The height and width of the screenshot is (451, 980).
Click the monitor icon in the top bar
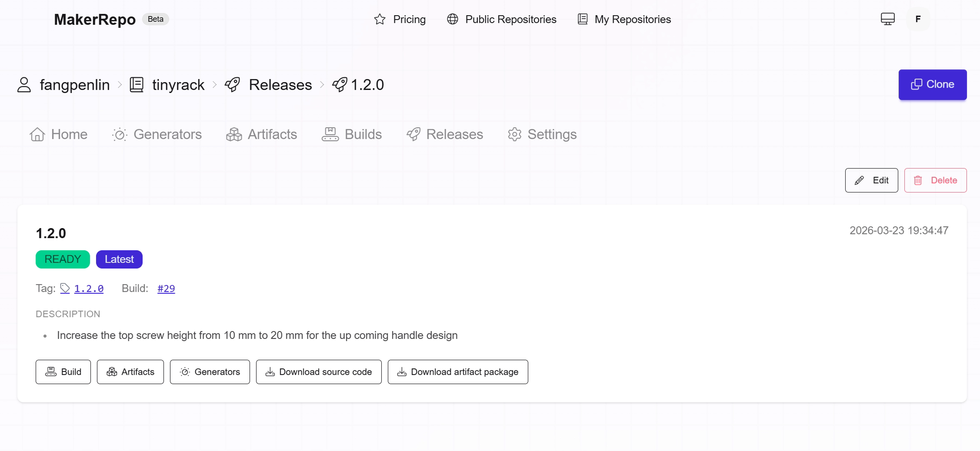pos(887,19)
